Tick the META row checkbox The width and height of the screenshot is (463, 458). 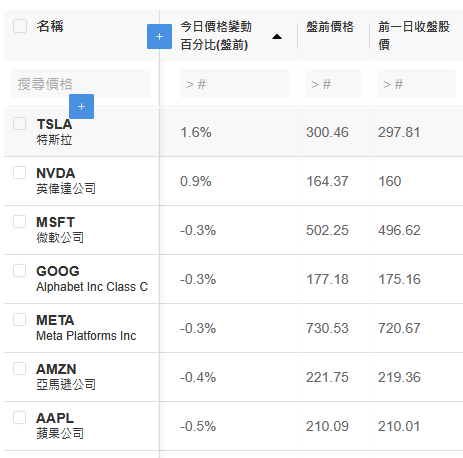[20, 319]
